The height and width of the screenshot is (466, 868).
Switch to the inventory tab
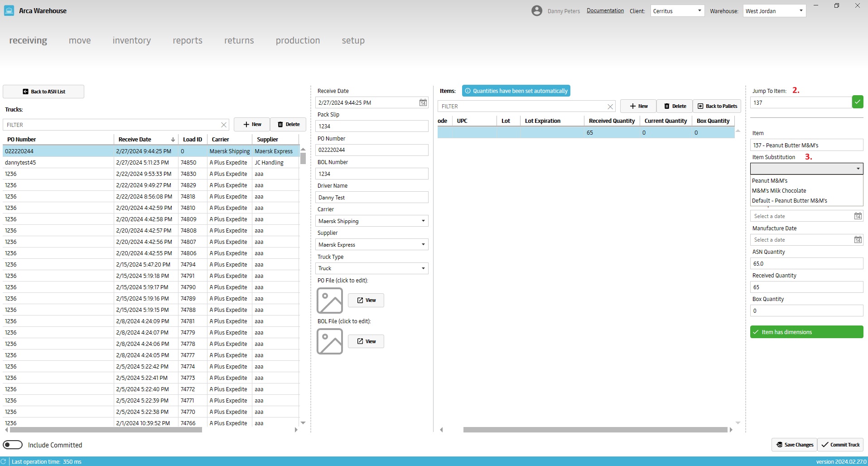132,40
